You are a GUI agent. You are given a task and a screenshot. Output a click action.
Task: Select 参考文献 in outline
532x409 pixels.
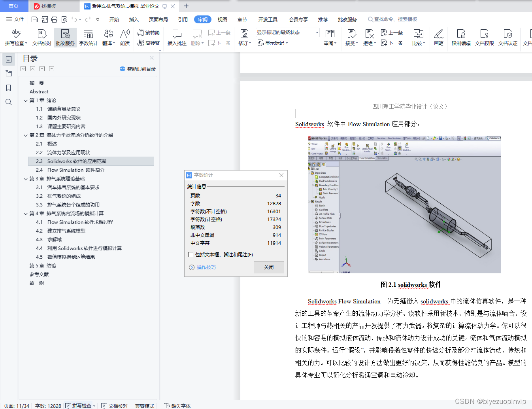pyautogui.click(x=91, y=275)
